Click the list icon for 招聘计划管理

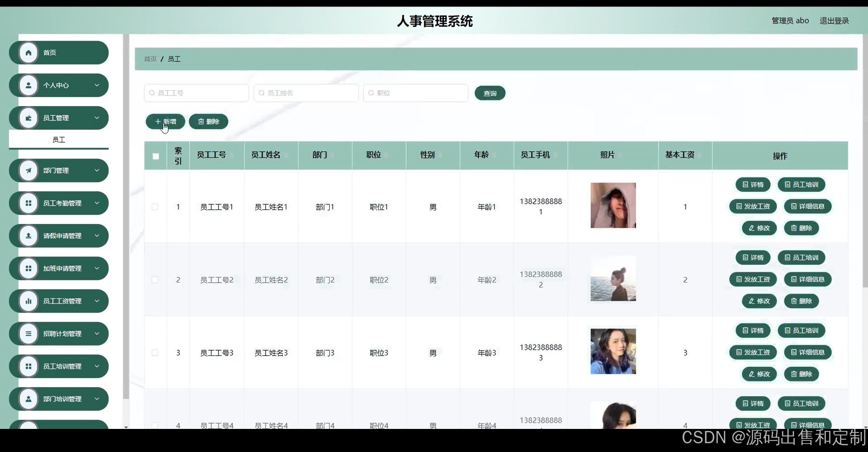click(28, 334)
